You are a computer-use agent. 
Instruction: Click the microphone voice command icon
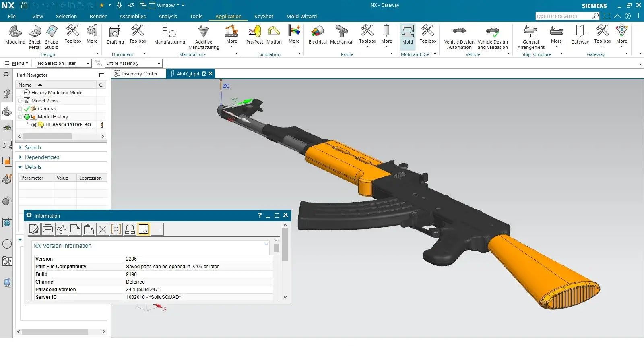click(119, 5)
